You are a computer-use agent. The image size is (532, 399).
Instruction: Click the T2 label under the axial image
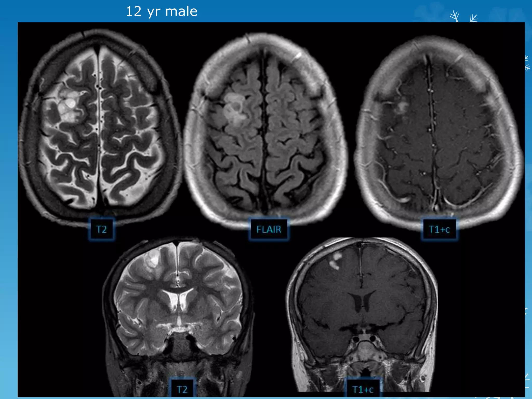click(101, 229)
